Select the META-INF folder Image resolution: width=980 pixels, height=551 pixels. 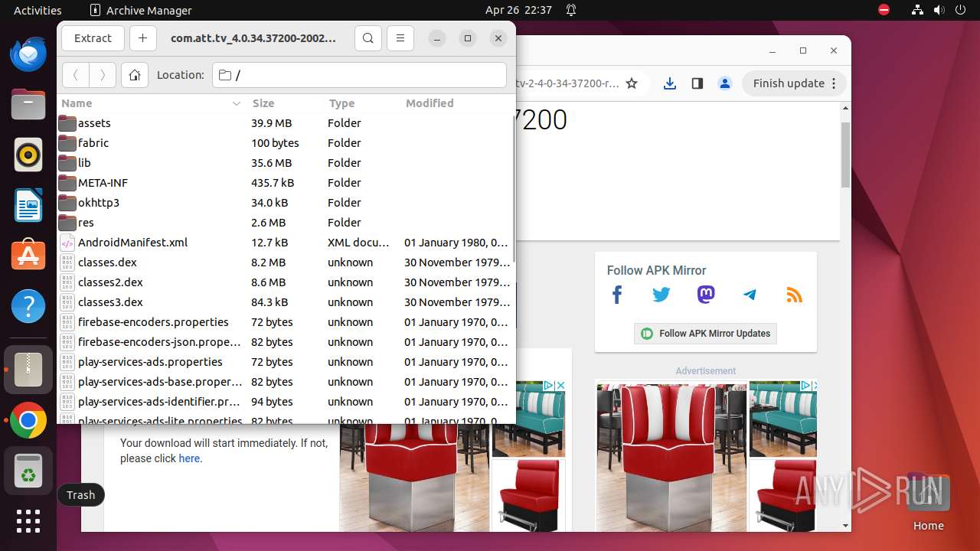[x=285, y=183]
